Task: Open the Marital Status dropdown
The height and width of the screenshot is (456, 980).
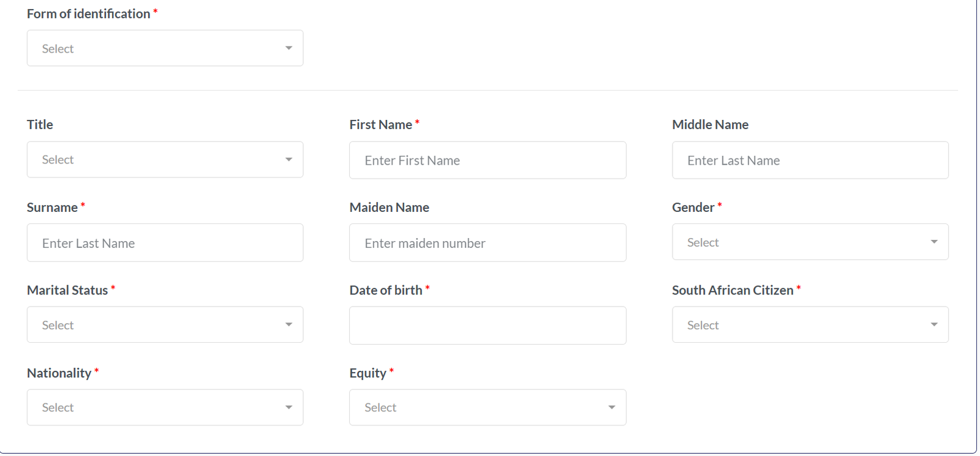Action: (165, 324)
